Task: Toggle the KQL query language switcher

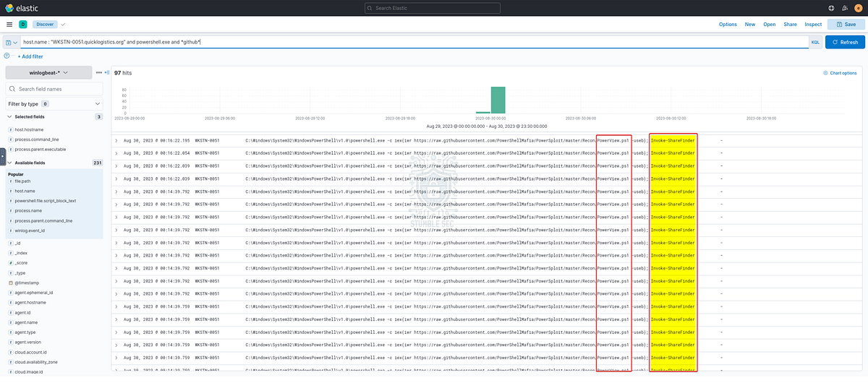Action: [x=815, y=43]
